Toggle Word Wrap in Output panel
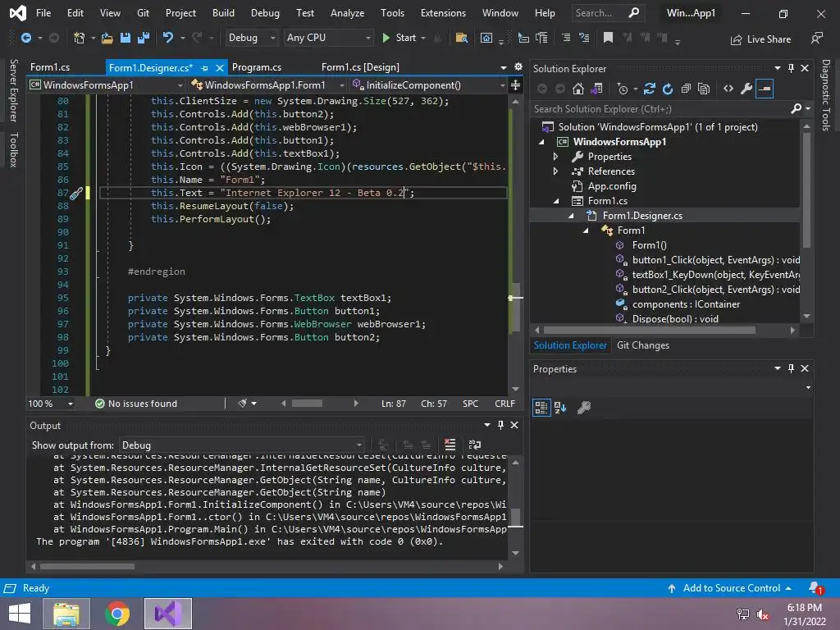The image size is (840, 630). click(x=475, y=445)
